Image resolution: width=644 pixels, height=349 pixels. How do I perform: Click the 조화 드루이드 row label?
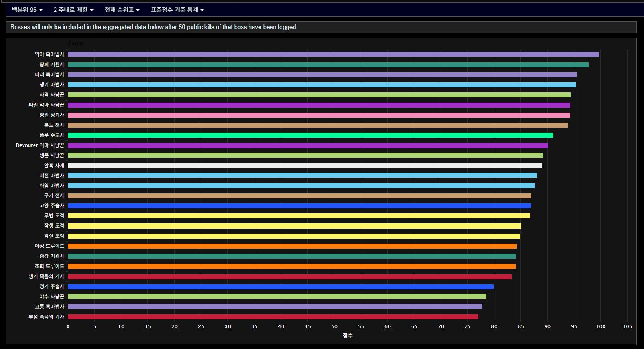(x=50, y=266)
